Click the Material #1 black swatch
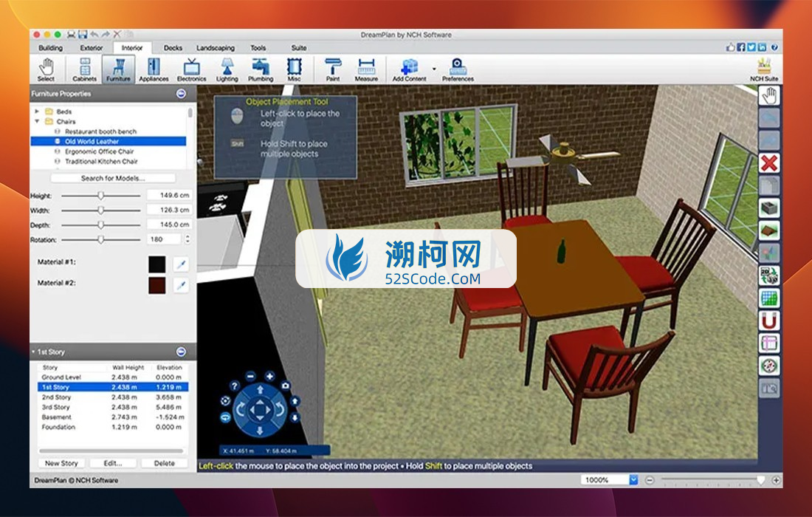The width and height of the screenshot is (812, 517). (157, 264)
